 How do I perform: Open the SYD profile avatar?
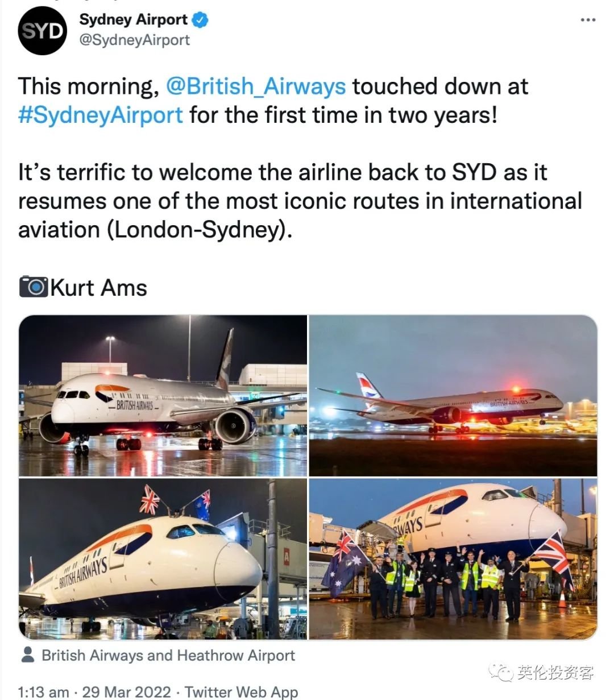pyautogui.click(x=42, y=31)
